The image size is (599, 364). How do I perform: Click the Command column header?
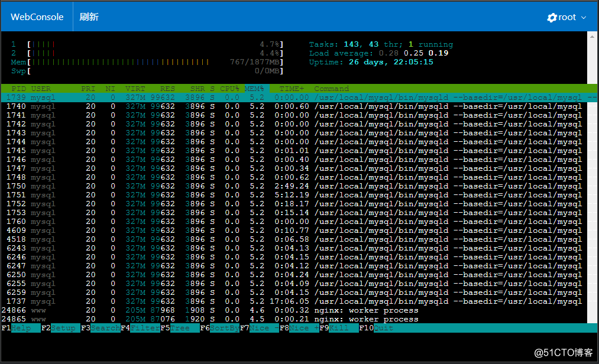point(332,89)
